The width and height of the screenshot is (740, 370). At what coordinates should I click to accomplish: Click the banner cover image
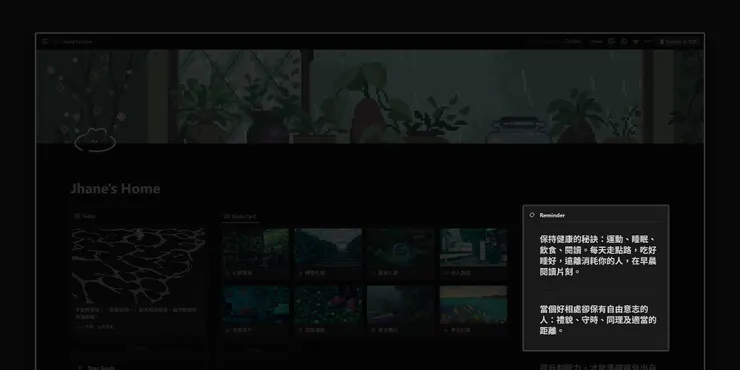370,96
